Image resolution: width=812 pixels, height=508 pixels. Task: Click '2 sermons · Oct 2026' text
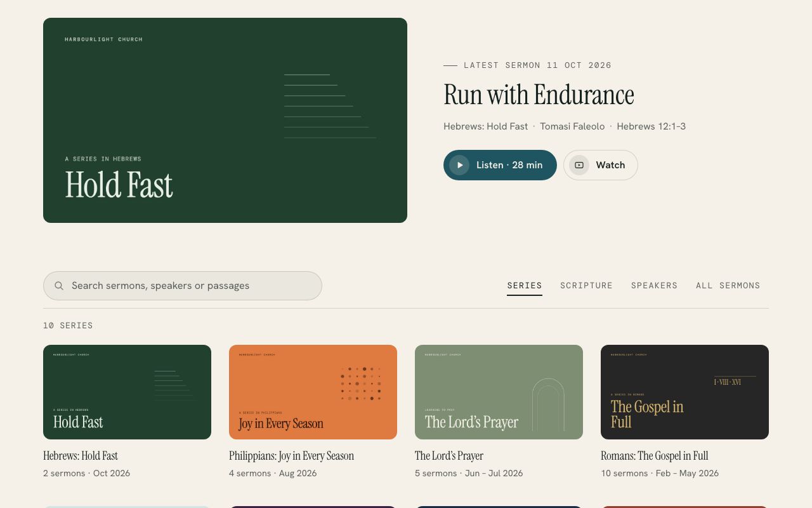click(x=86, y=473)
